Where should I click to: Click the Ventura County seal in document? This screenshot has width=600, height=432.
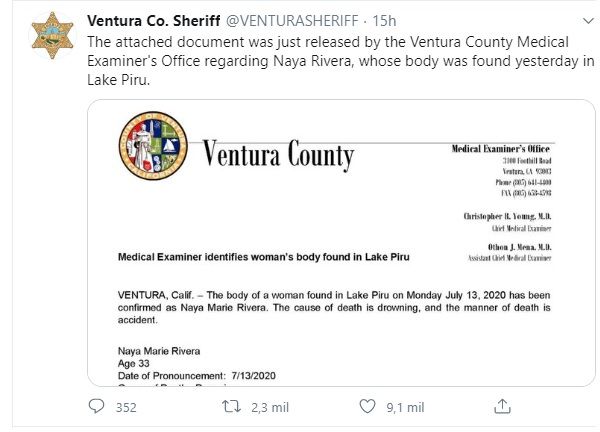(x=153, y=145)
